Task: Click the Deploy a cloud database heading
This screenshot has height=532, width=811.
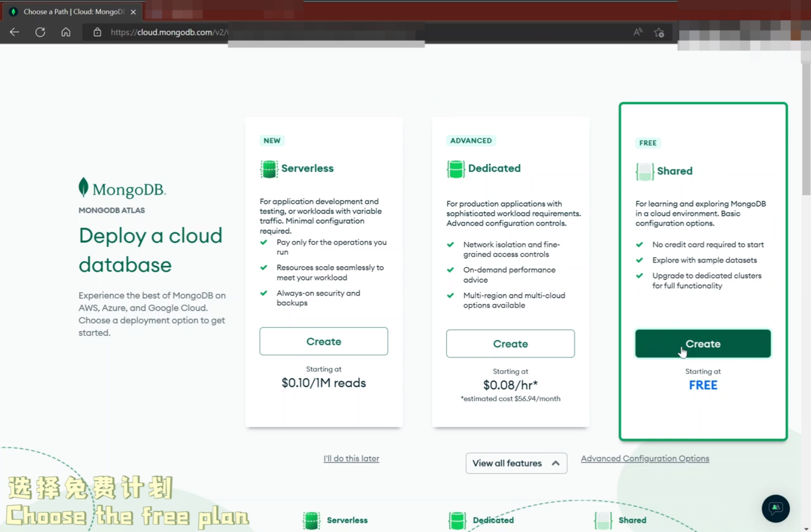Action: pyautogui.click(x=150, y=250)
